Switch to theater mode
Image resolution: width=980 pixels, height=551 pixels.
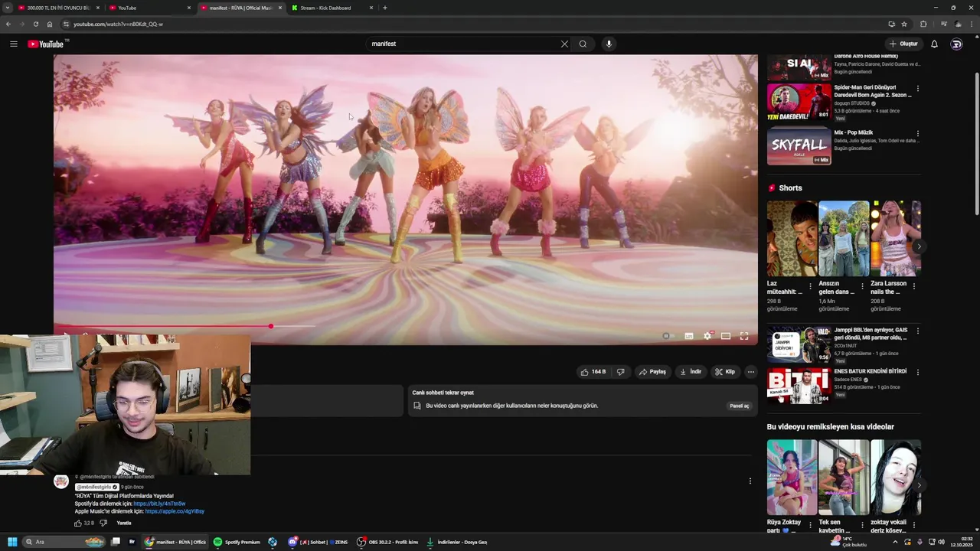coord(726,336)
